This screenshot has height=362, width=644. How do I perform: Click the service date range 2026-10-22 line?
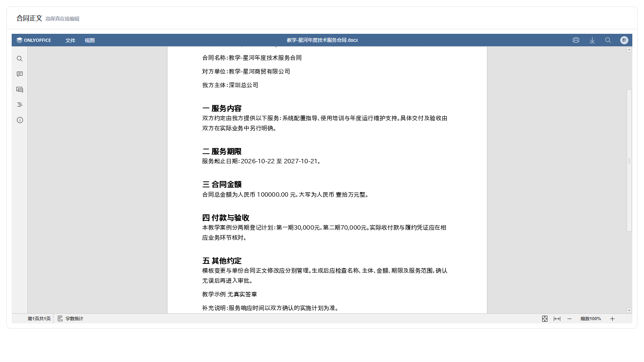(x=262, y=161)
